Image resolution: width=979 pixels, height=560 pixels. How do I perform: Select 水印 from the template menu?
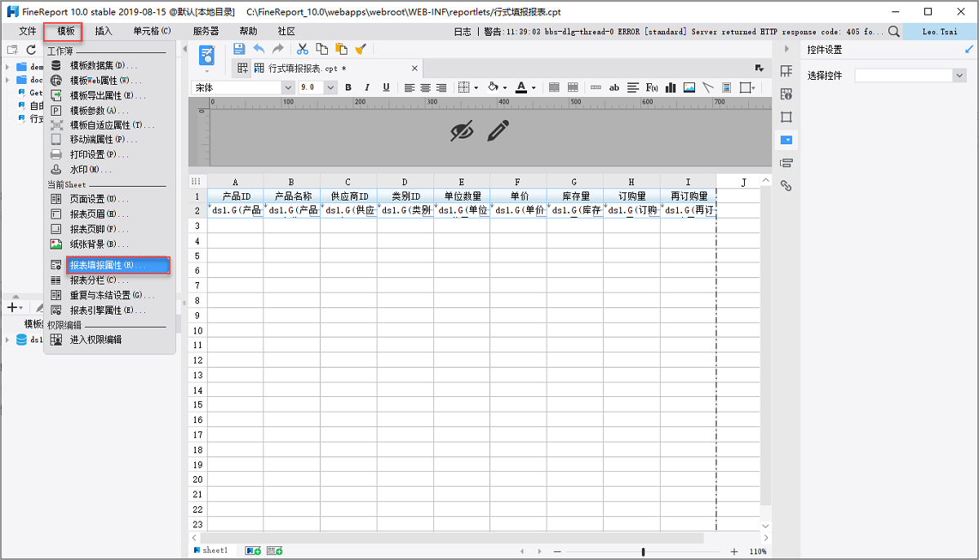pos(109,169)
